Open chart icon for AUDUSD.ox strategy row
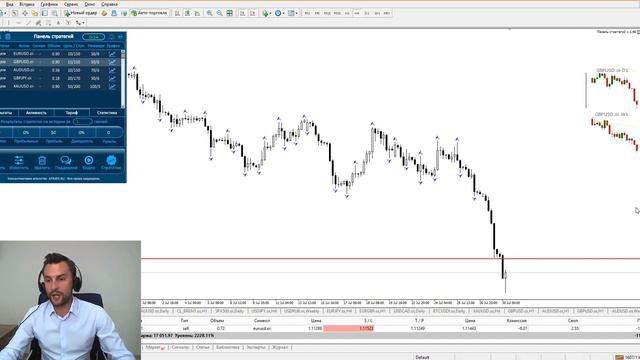The width and height of the screenshot is (640, 360). [x=112, y=70]
